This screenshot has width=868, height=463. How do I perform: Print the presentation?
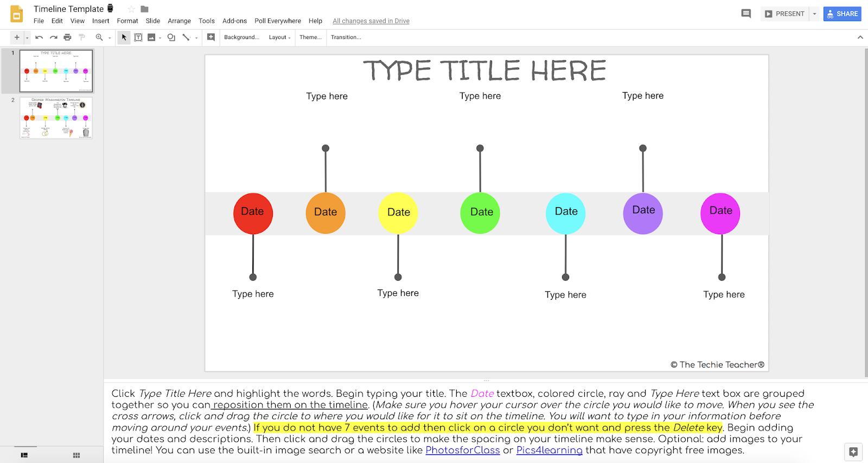pyautogui.click(x=67, y=37)
